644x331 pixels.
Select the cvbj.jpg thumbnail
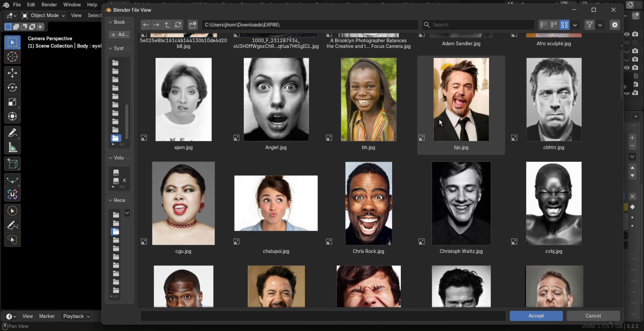[x=554, y=203]
